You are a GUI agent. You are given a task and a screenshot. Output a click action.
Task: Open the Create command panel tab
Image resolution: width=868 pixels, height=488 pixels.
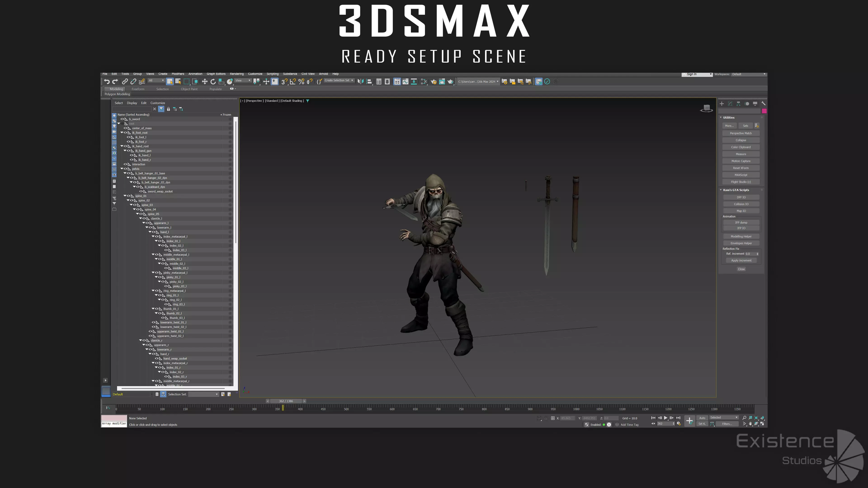(x=722, y=104)
